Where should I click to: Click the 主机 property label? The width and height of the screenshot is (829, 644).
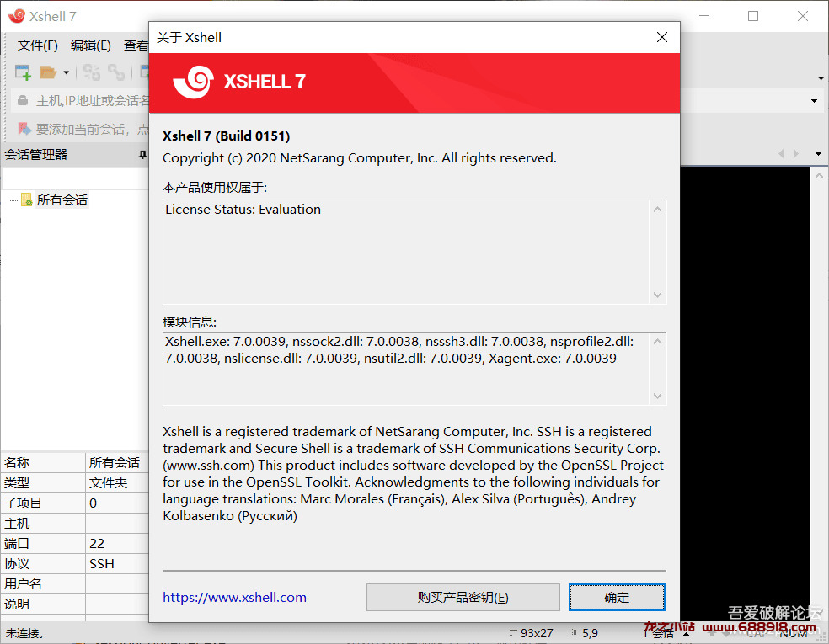point(17,524)
